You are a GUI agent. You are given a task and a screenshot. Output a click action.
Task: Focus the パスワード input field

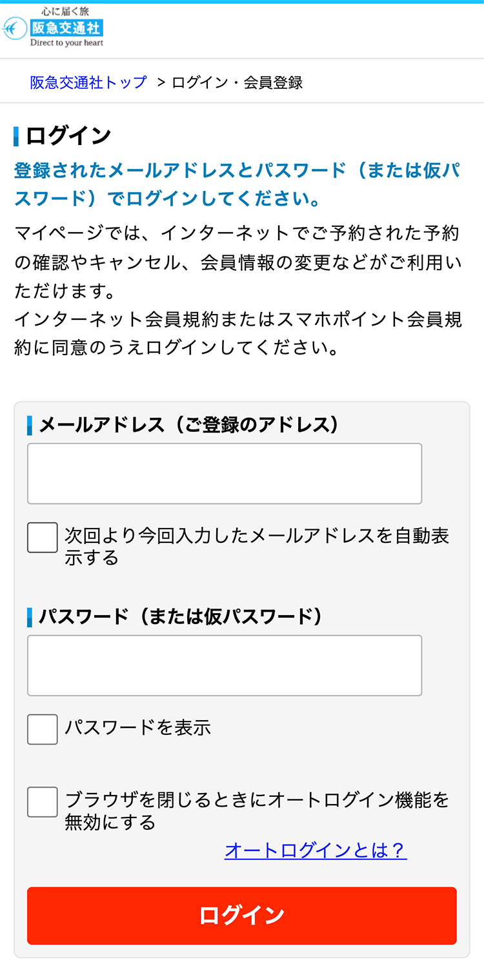point(224,665)
